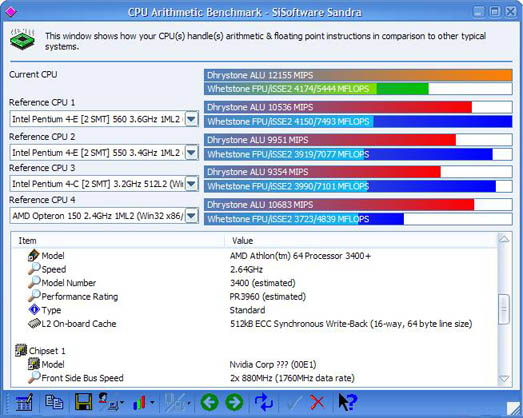This screenshot has width=523, height=418.
Task: Open dropdown arrow next to bar chart icon
Action: coord(152,403)
